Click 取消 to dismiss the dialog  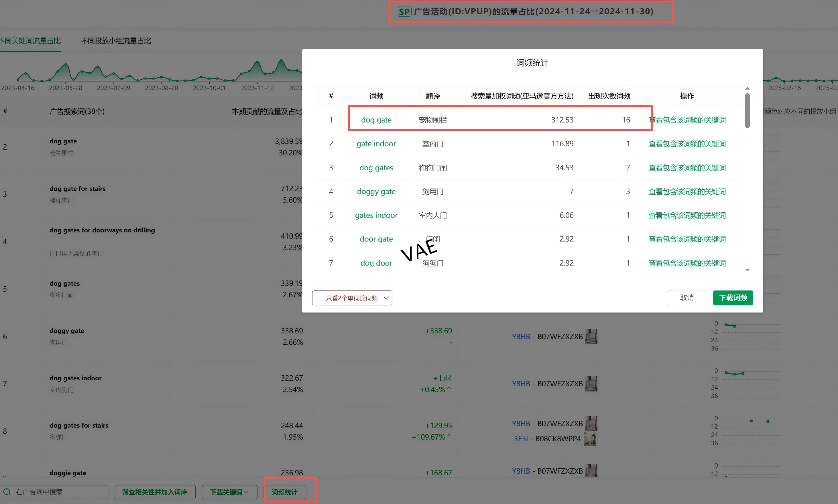[x=686, y=298]
